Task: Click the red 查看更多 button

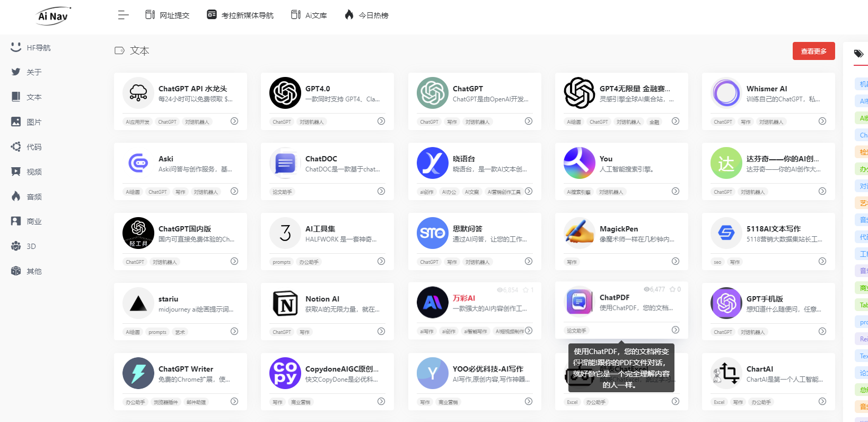Action: coord(813,51)
